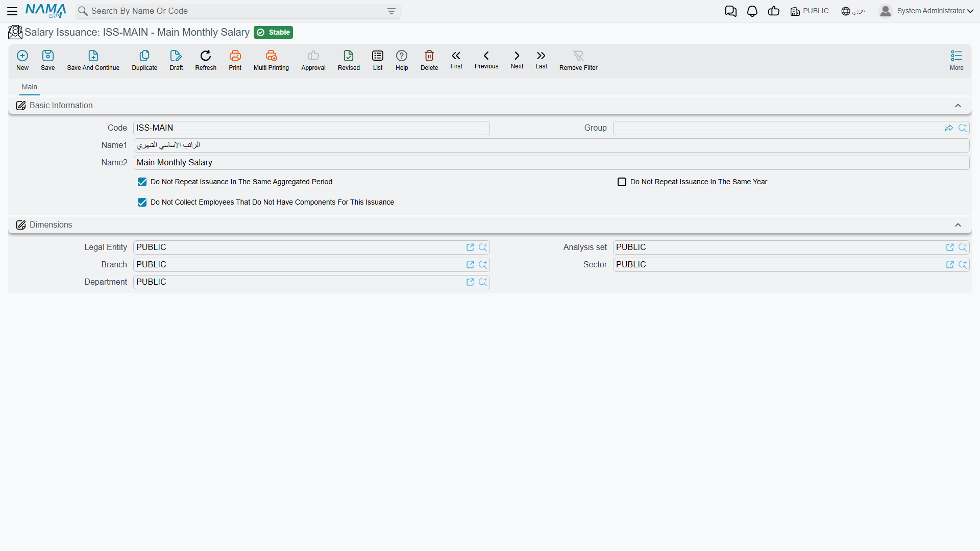Collapse the Basic Information section
Image resolution: width=980 pixels, height=551 pixels.
point(958,106)
